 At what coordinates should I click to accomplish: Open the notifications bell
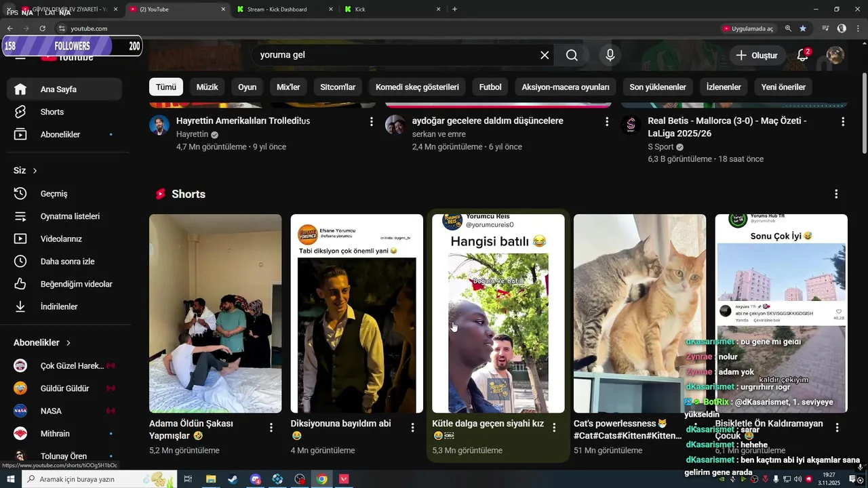click(x=803, y=55)
